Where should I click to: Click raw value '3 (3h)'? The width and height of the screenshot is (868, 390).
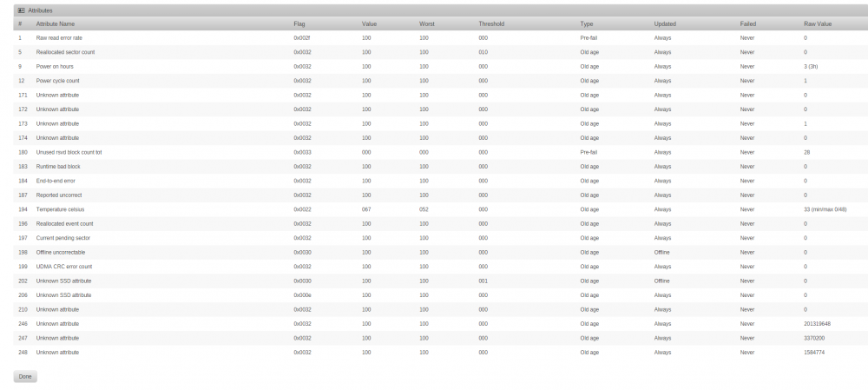tap(811, 67)
